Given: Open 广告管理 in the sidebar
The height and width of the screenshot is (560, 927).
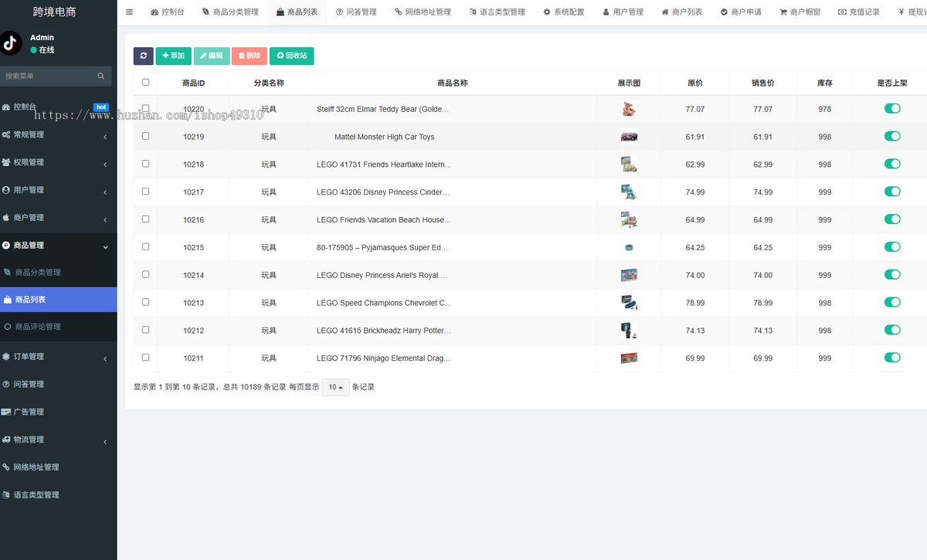Looking at the screenshot, I should 59,412.
